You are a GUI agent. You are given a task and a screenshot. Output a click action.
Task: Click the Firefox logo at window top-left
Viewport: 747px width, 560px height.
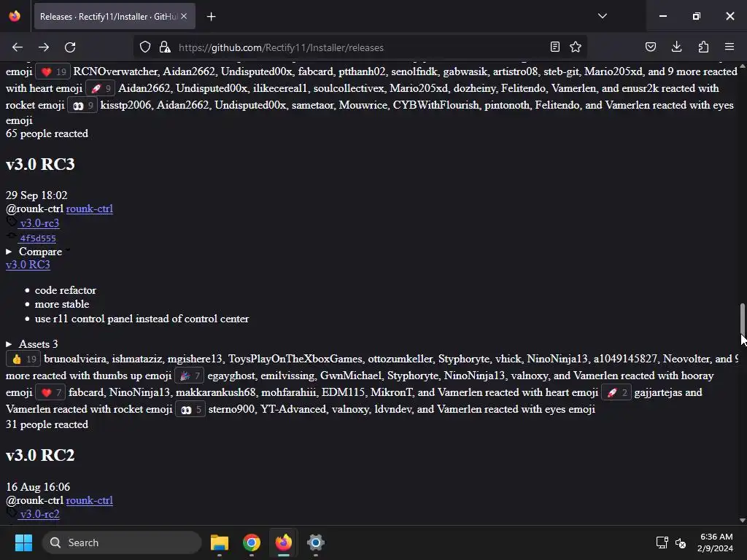15,16
